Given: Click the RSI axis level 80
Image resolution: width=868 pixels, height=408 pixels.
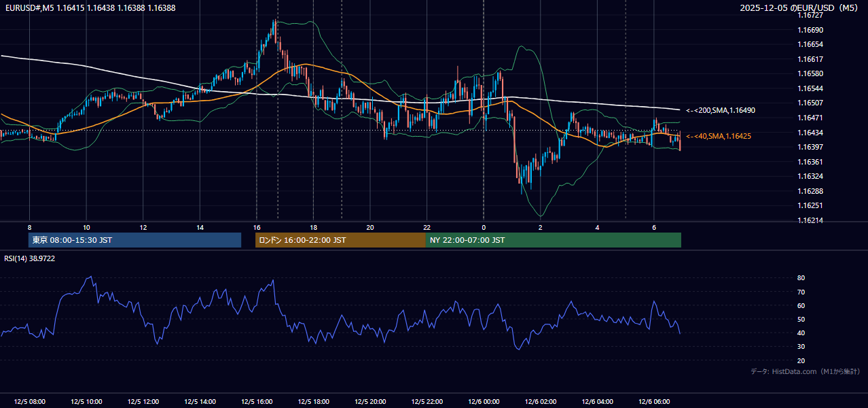Looking at the screenshot, I should (801, 278).
